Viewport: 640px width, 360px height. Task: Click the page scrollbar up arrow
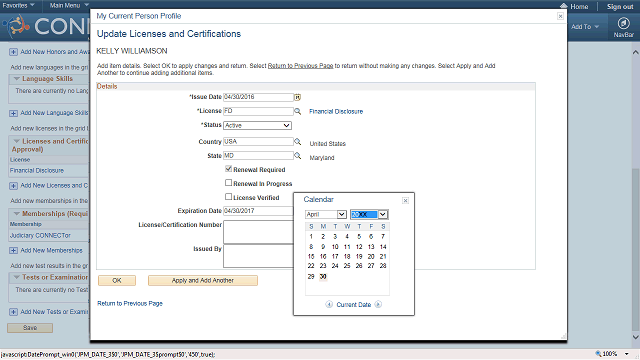(636, 52)
